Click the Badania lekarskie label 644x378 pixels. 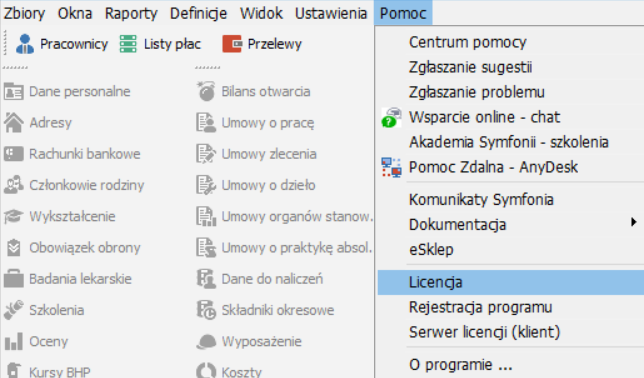(x=80, y=279)
